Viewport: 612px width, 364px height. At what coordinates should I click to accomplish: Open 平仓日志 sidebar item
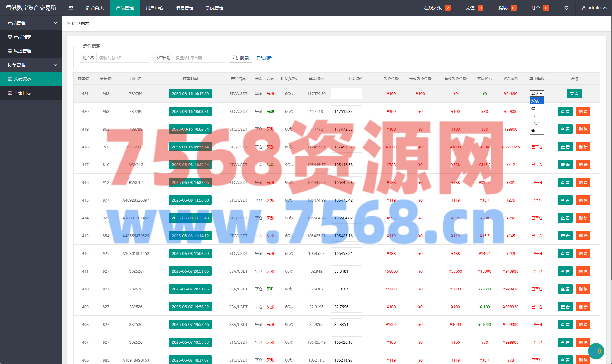click(22, 93)
